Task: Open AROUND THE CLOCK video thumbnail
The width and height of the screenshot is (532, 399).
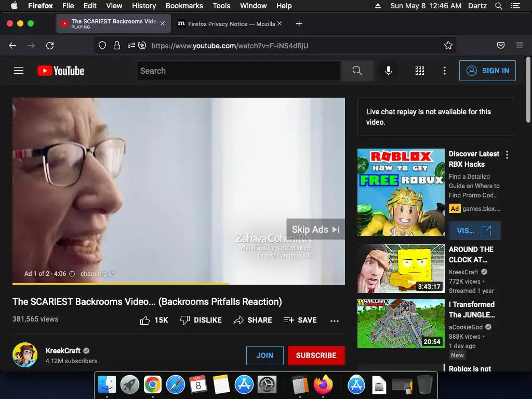Action: (x=401, y=269)
